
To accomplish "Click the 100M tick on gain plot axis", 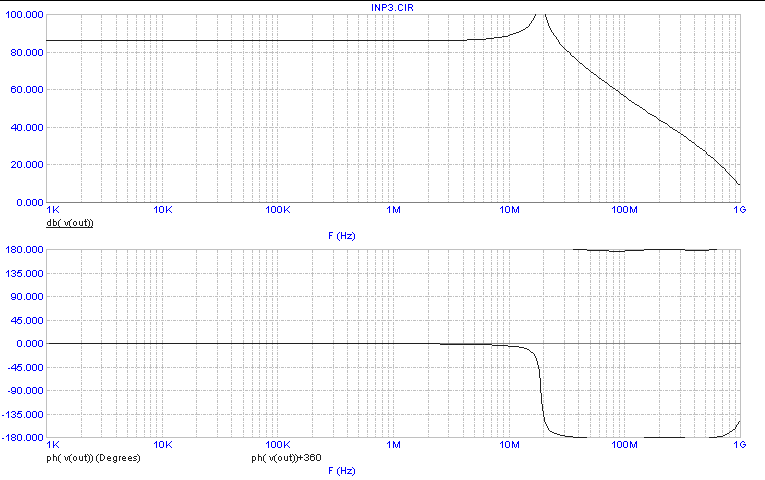I will [624, 210].
